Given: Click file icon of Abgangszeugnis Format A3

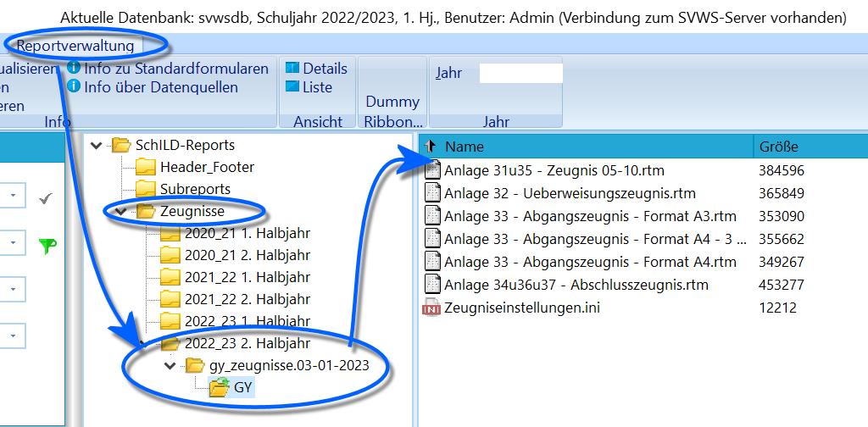Looking at the screenshot, I should 431,216.
